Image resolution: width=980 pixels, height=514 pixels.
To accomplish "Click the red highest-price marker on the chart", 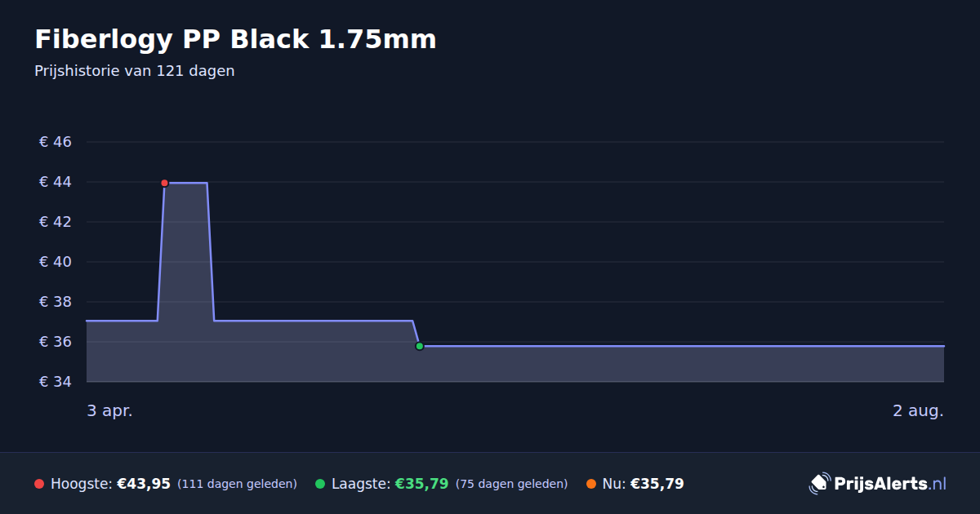I will [x=164, y=183].
